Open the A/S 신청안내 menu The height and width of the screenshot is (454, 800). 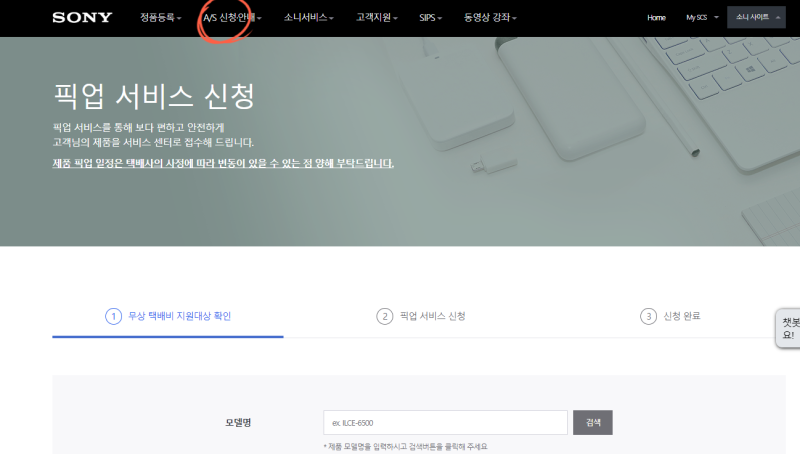232,17
